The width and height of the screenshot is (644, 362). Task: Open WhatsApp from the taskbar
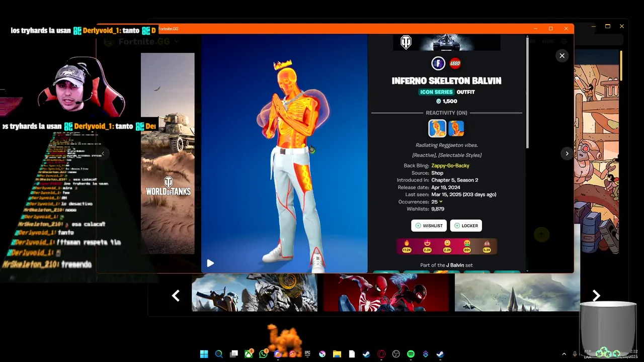coord(263,354)
